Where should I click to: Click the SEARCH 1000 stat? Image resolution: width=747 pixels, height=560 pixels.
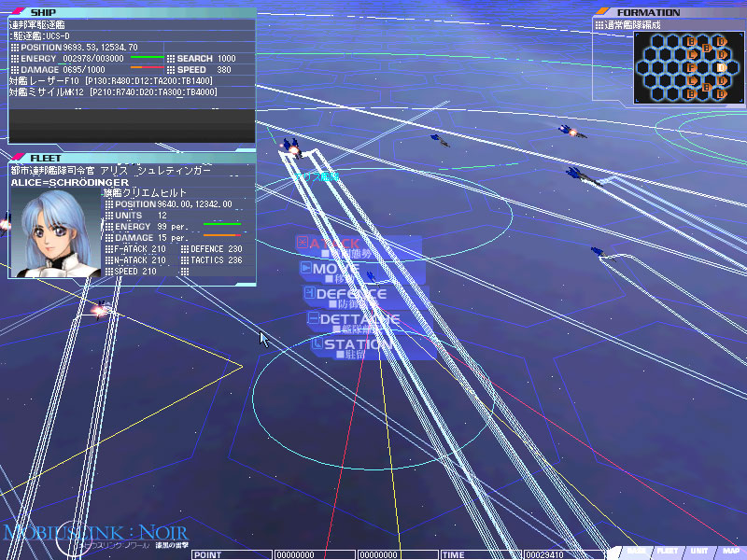(x=202, y=59)
